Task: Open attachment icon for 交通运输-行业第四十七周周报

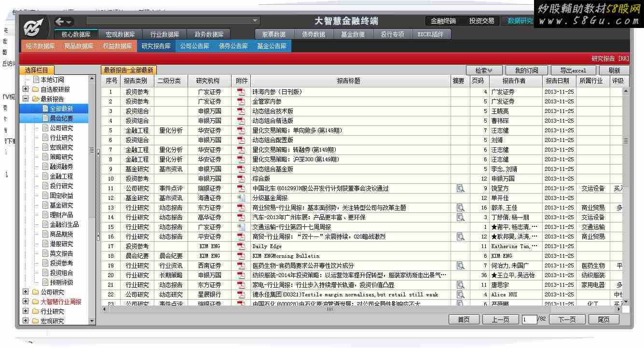Action: tap(241, 227)
